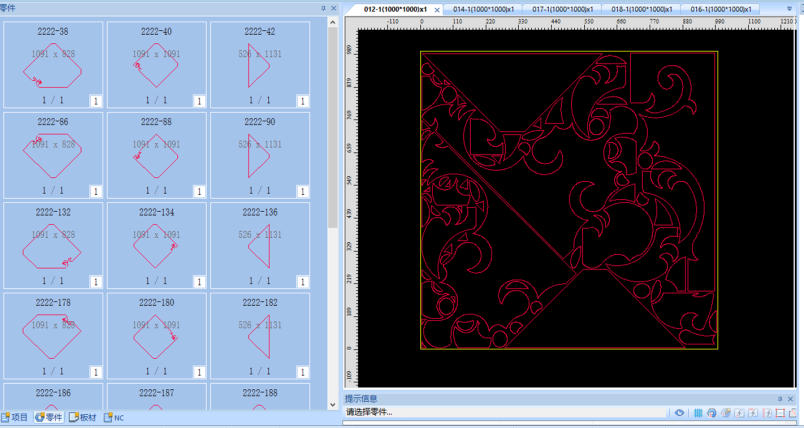Click the 2222-187 part label

point(156,393)
